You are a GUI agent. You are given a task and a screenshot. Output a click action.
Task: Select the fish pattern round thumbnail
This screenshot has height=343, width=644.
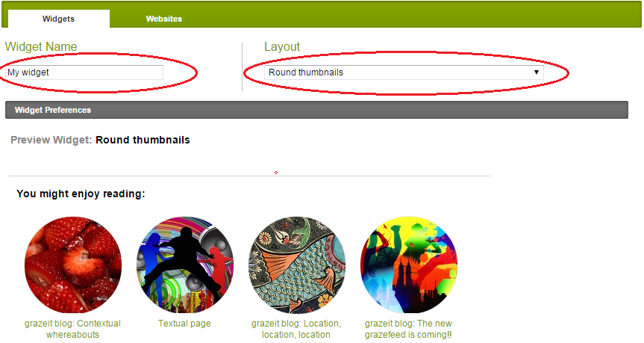[297, 265]
